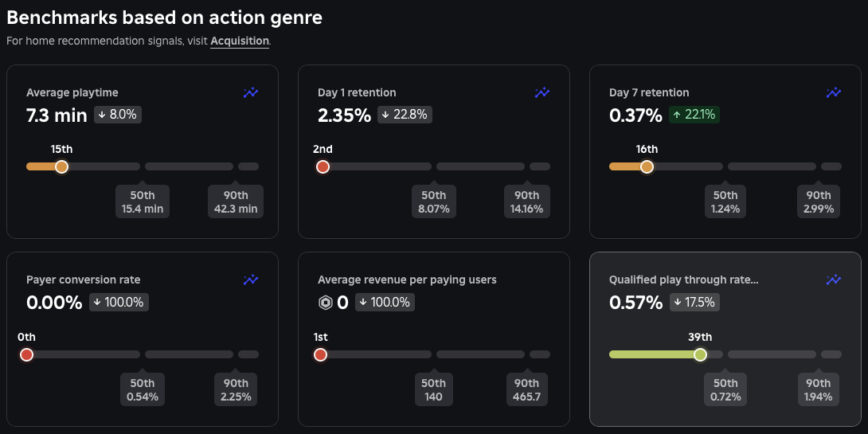Viewport: 868px width, 434px height.
Task: Click the Day 7 retention 16th percentile marker
Action: [647, 166]
